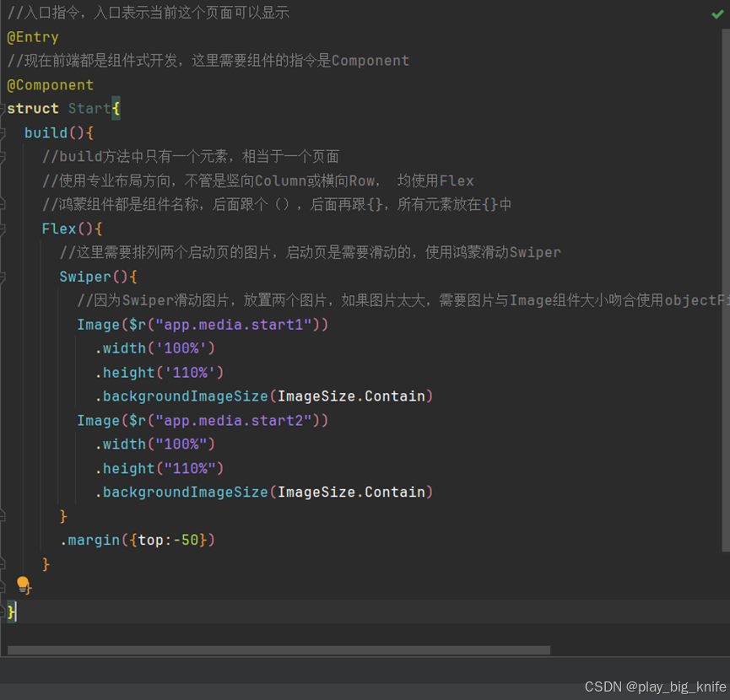Click the final closing brace at the caret
Viewport: 730px width, 700px height.
point(11,611)
